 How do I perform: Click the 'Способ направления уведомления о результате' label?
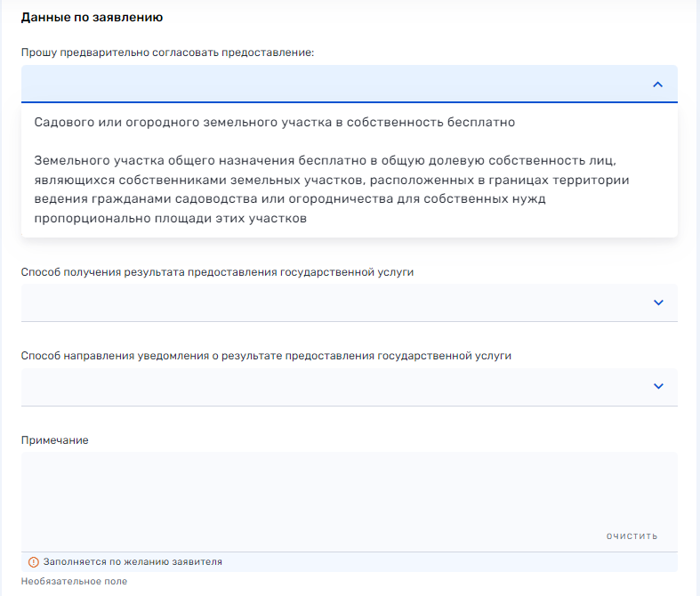[x=266, y=356]
